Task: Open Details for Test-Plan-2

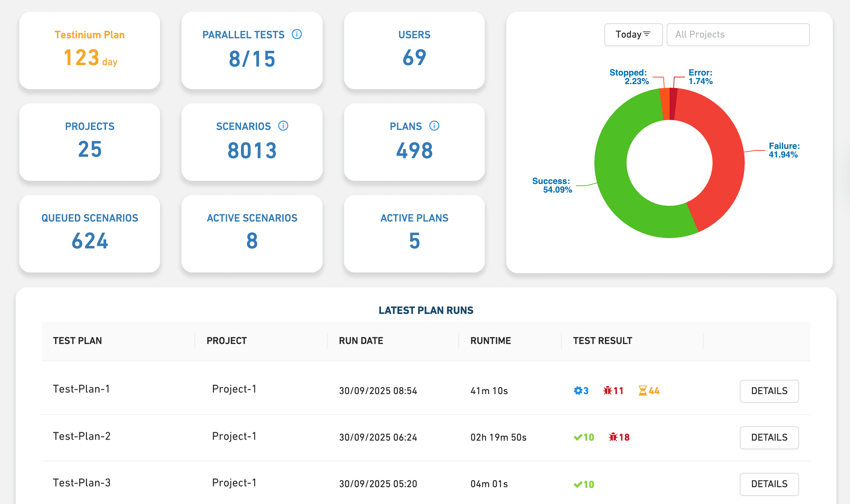Action: (x=769, y=437)
